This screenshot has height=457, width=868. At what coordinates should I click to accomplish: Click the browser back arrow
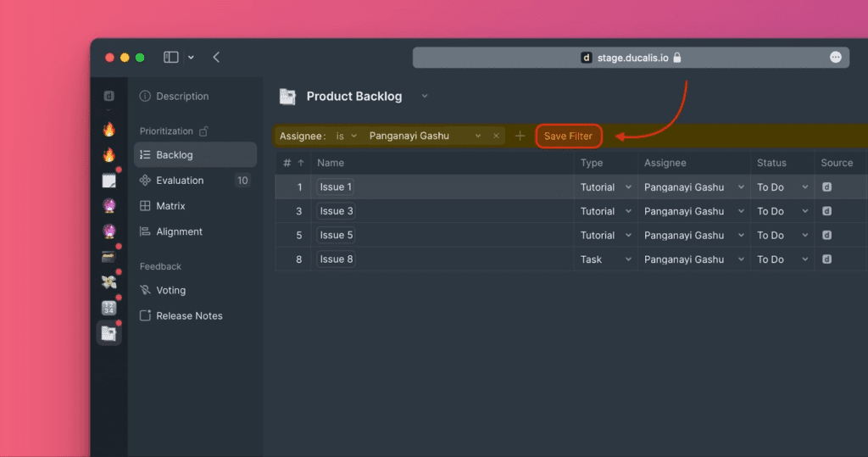(x=216, y=57)
